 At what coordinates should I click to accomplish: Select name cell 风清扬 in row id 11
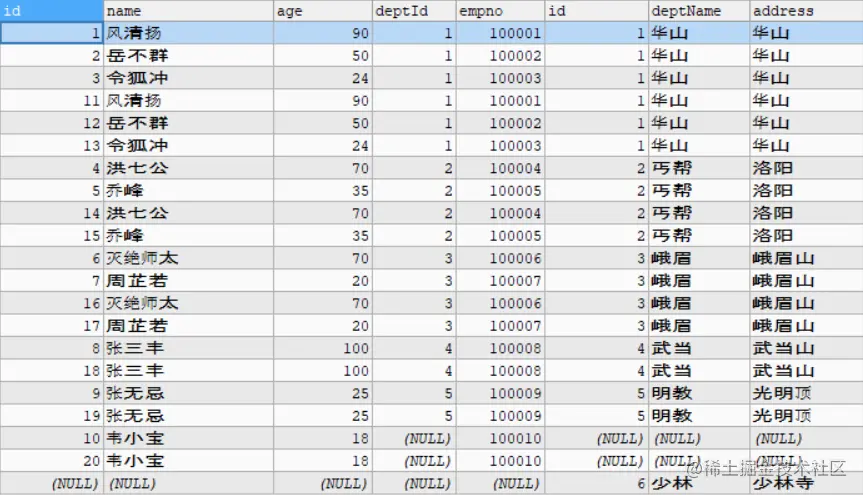(x=188, y=101)
